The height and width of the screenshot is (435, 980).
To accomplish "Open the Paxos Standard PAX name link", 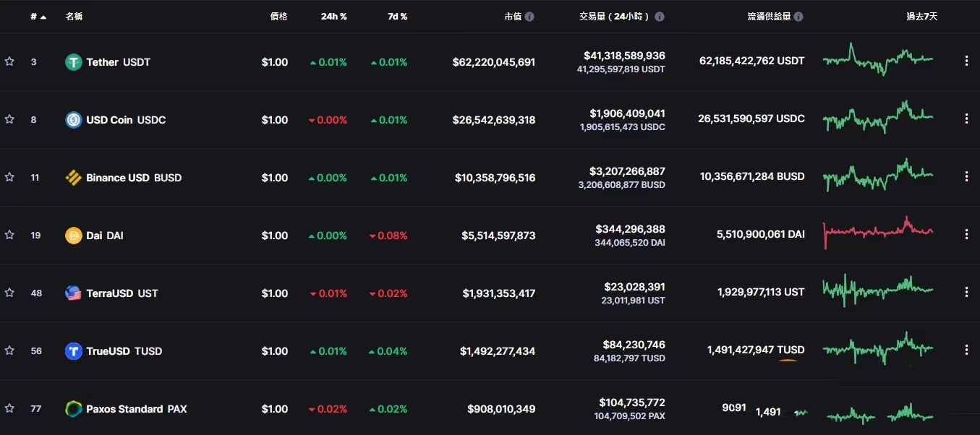I will 136,409.
